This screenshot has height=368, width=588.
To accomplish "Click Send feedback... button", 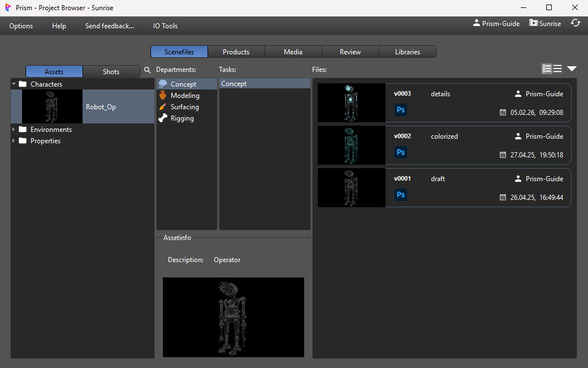I will pos(109,25).
